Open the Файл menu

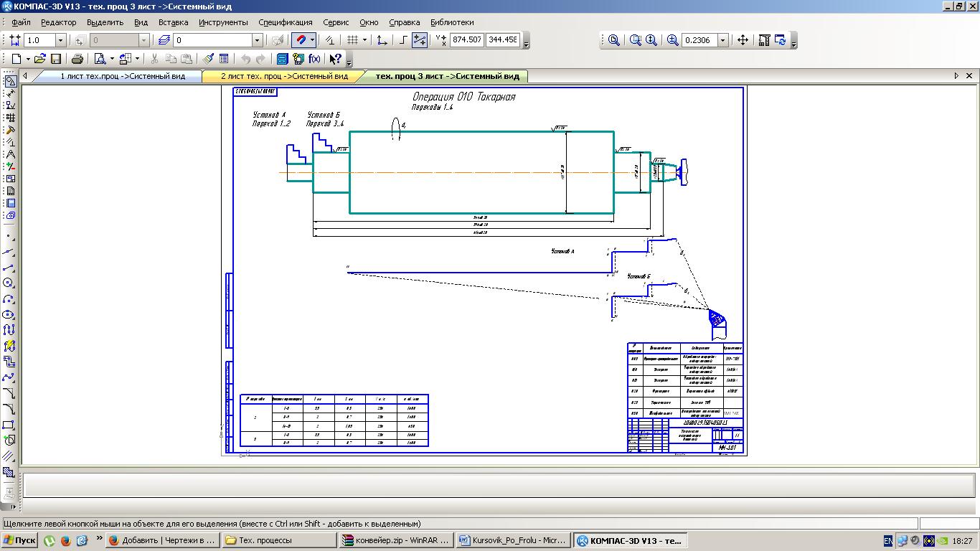click(x=21, y=22)
